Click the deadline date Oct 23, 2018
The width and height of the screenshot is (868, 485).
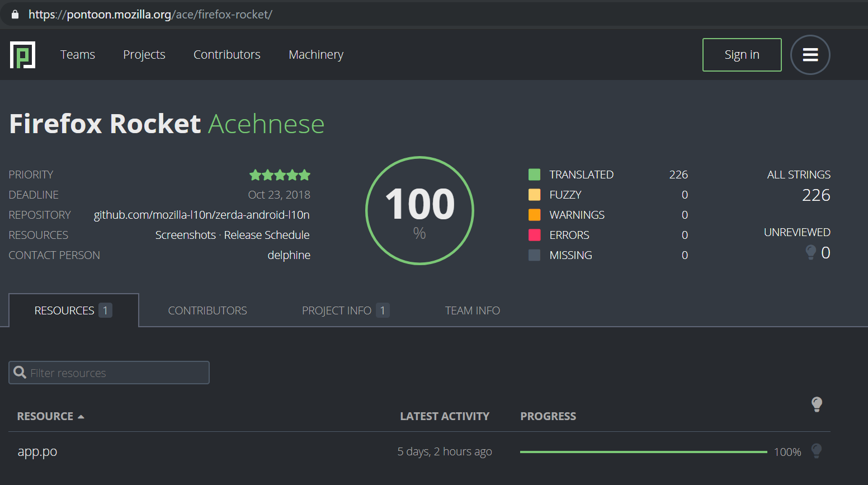279,195
